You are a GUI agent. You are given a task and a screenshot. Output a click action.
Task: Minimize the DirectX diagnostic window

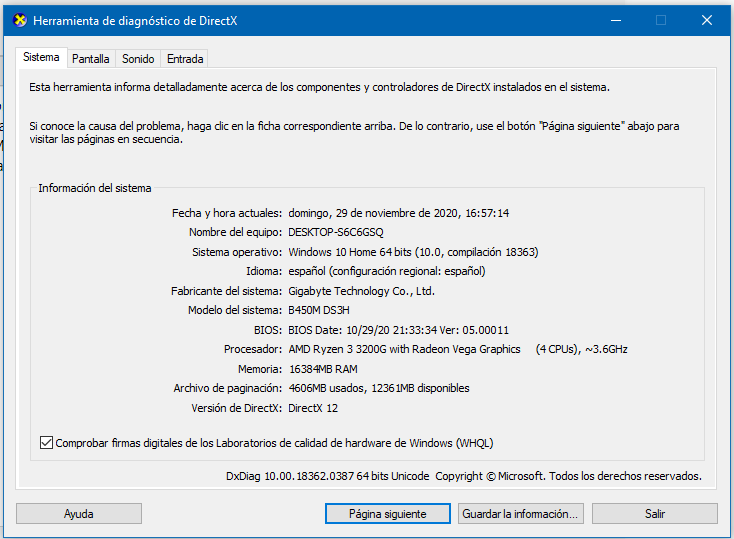point(616,20)
